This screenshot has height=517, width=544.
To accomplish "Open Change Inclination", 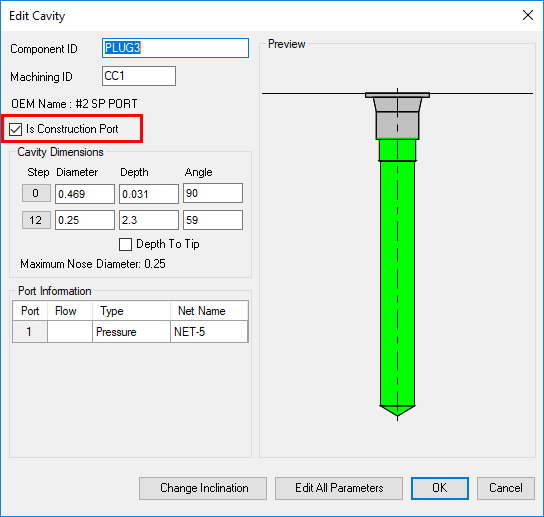I will 203,488.
